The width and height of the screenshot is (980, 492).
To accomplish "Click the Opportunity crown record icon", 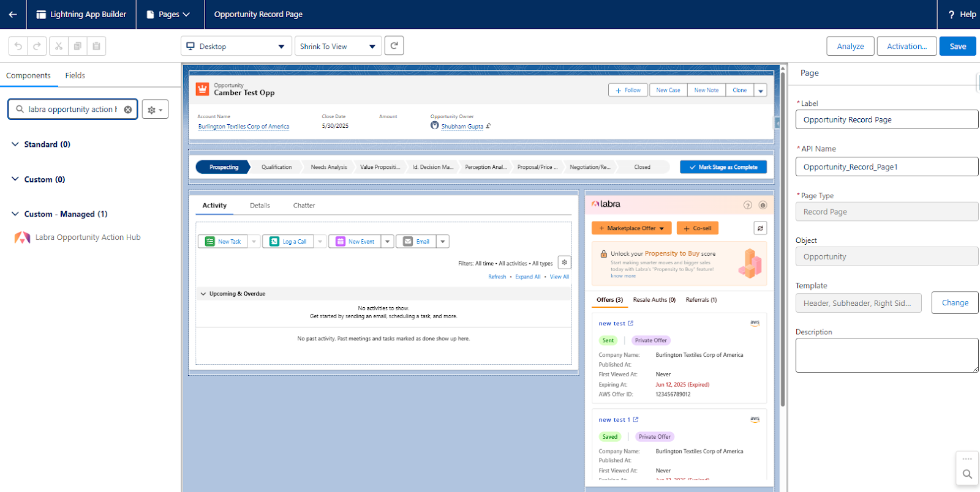I will click(202, 89).
